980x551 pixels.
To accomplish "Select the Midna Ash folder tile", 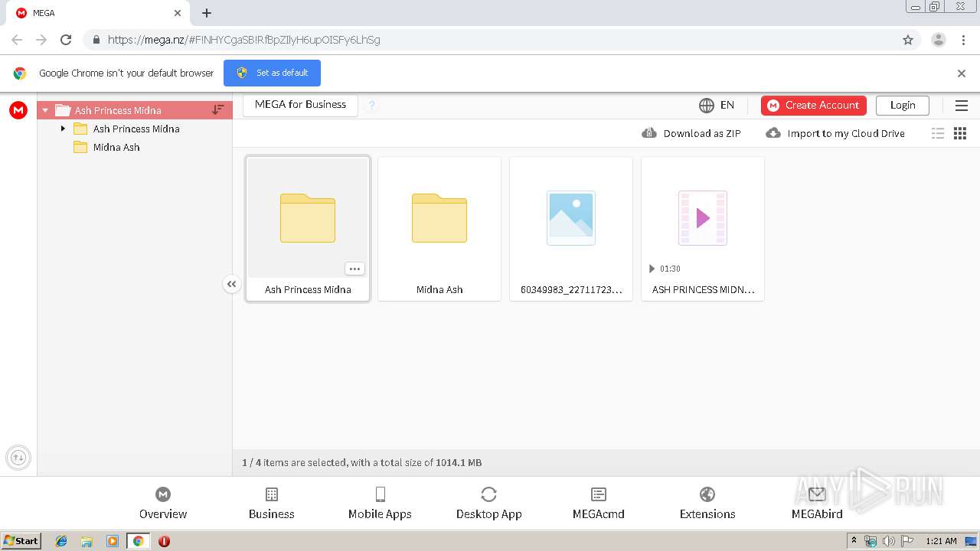I will 439,229.
